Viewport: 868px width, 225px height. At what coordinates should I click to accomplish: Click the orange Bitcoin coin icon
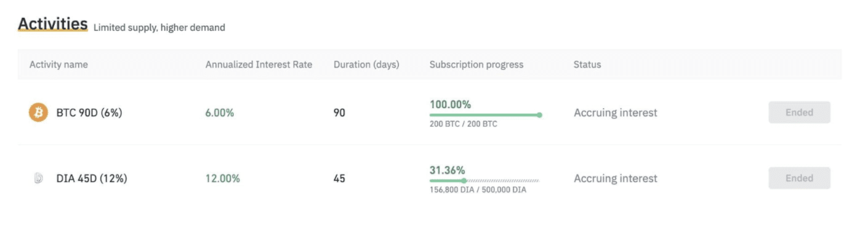coord(38,112)
